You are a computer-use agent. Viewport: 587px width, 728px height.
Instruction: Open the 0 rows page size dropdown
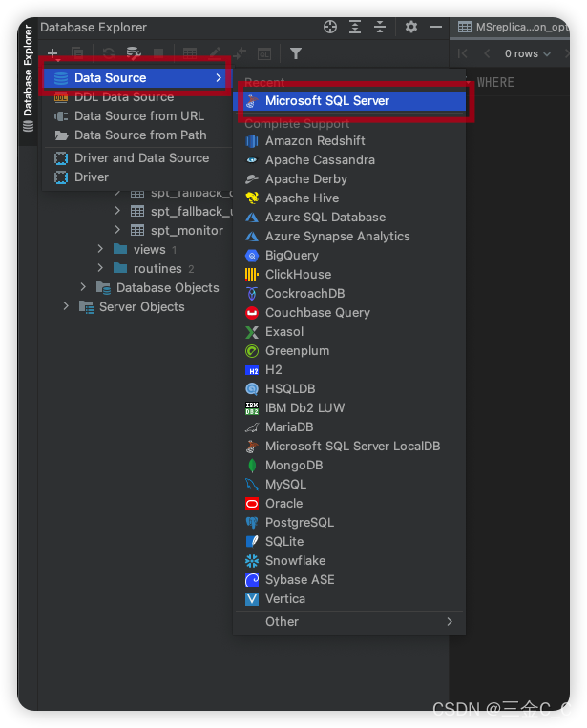coord(528,53)
